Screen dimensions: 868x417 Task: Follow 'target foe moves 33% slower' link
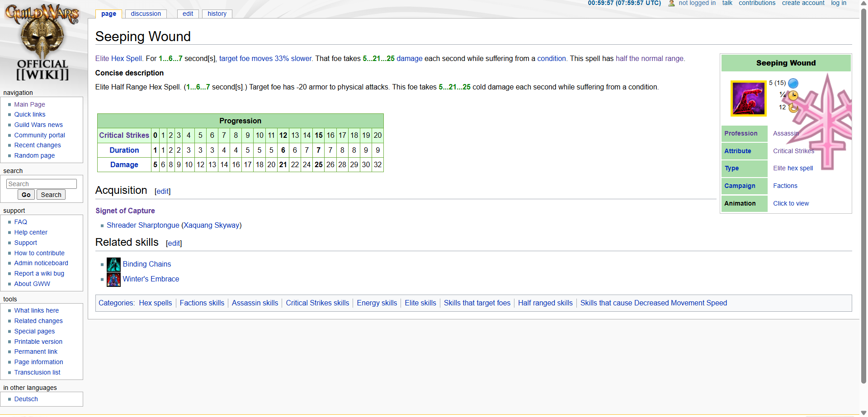[x=265, y=59]
